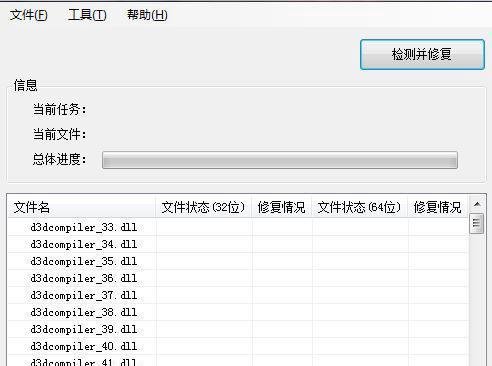Screen dimensions: 492x366
Task: Select row d3dcompiler_39.dll
Action: pyautogui.click(x=238, y=329)
